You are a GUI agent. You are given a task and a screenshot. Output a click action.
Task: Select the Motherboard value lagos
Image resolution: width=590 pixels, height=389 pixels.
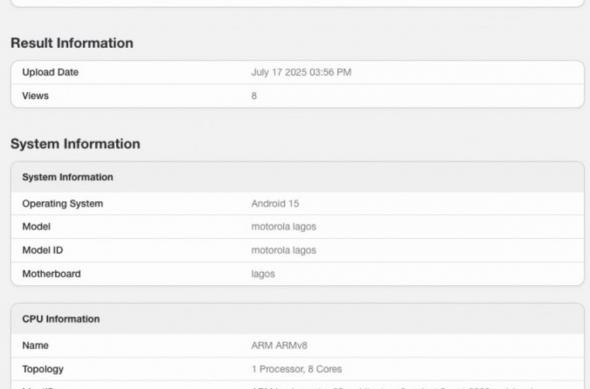click(263, 274)
